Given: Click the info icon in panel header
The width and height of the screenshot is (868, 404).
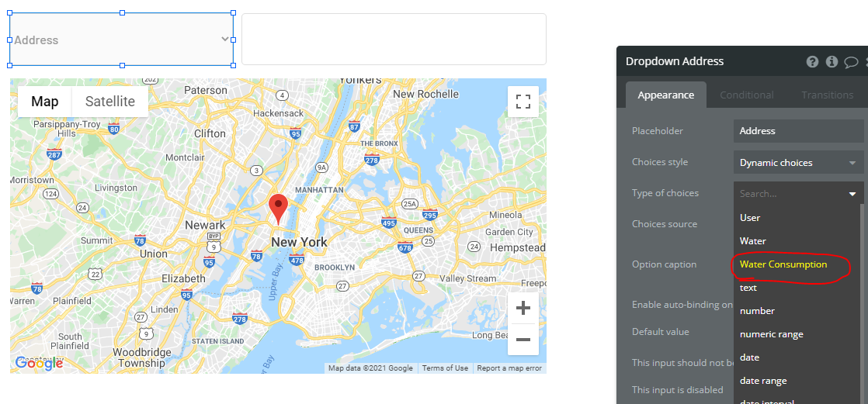Looking at the screenshot, I should [x=832, y=61].
